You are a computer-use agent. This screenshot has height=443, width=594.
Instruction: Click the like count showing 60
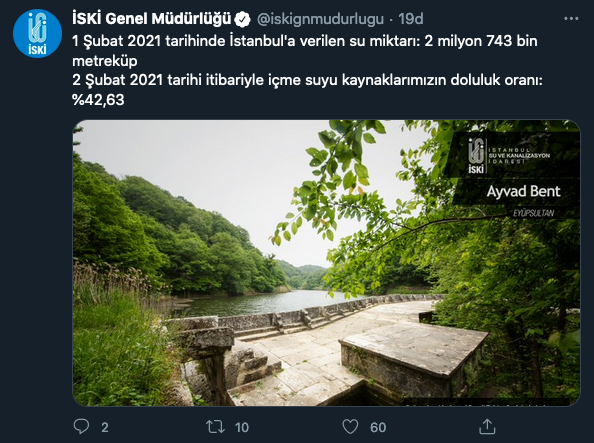coord(378,427)
